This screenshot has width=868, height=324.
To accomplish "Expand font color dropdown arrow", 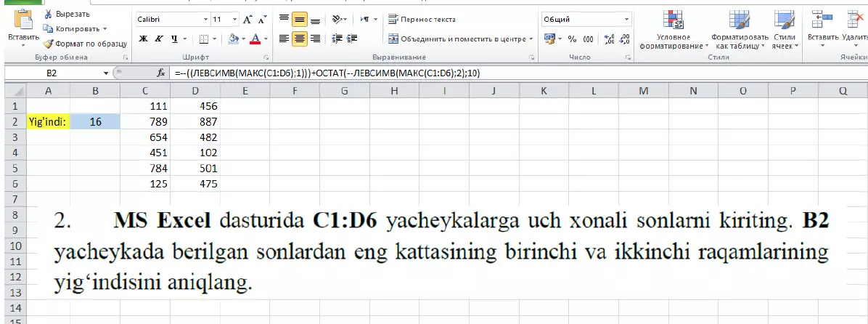I will [x=265, y=39].
